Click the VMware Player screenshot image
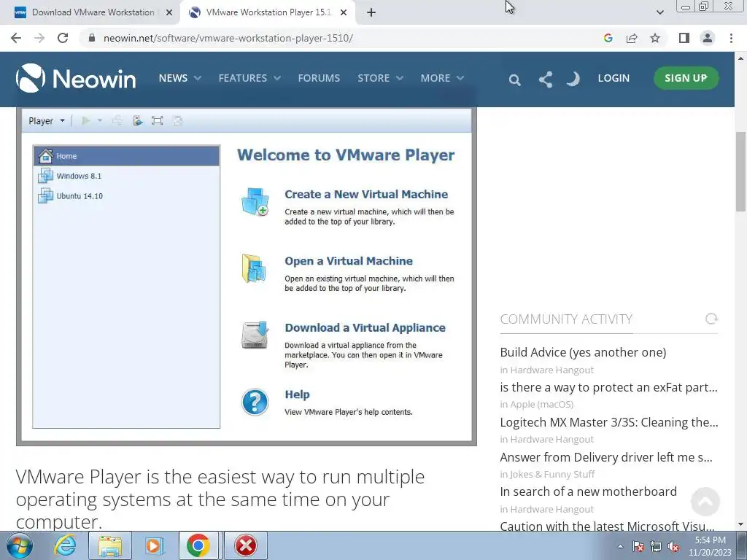 [247, 276]
